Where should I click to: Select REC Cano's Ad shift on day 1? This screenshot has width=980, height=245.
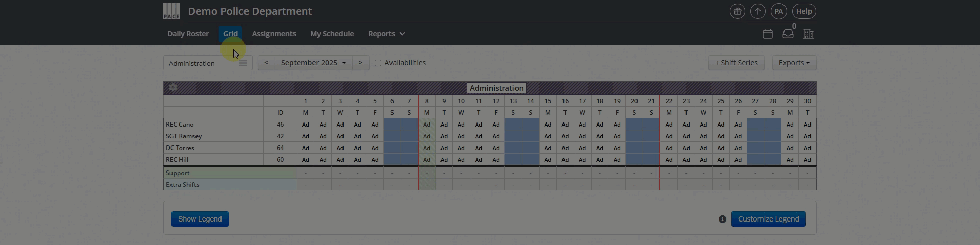point(305,125)
